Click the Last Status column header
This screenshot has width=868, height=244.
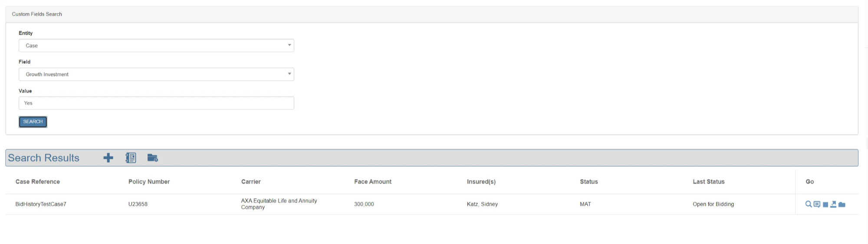coord(708,182)
